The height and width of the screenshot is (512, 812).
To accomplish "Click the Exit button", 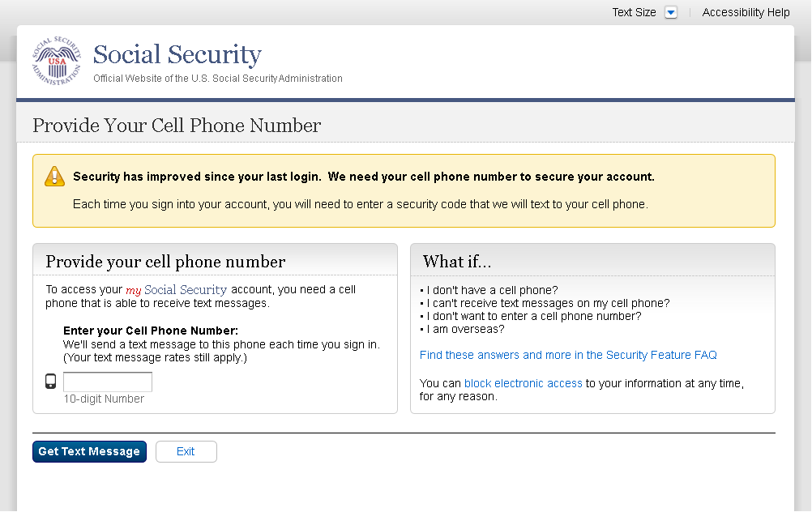I will click(x=186, y=451).
